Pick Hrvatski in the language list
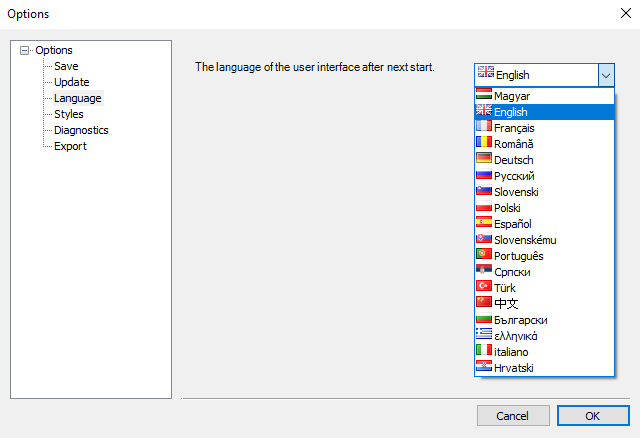The width and height of the screenshot is (640, 438). pyautogui.click(x=544, y=368)
